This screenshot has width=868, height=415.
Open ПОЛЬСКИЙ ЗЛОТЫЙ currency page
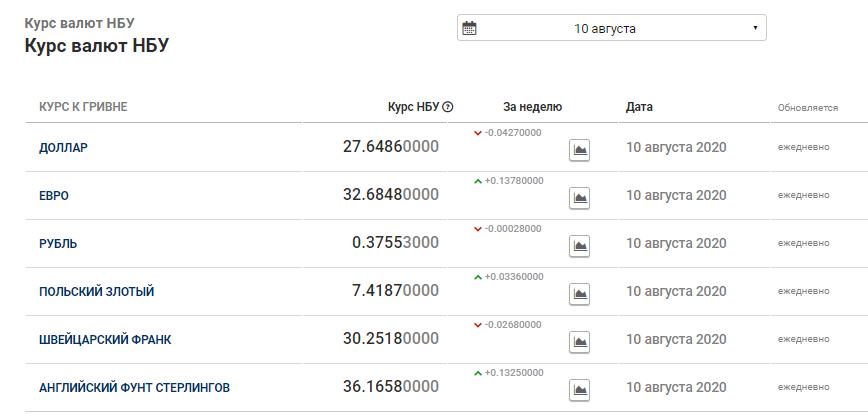tap(96, 292)
